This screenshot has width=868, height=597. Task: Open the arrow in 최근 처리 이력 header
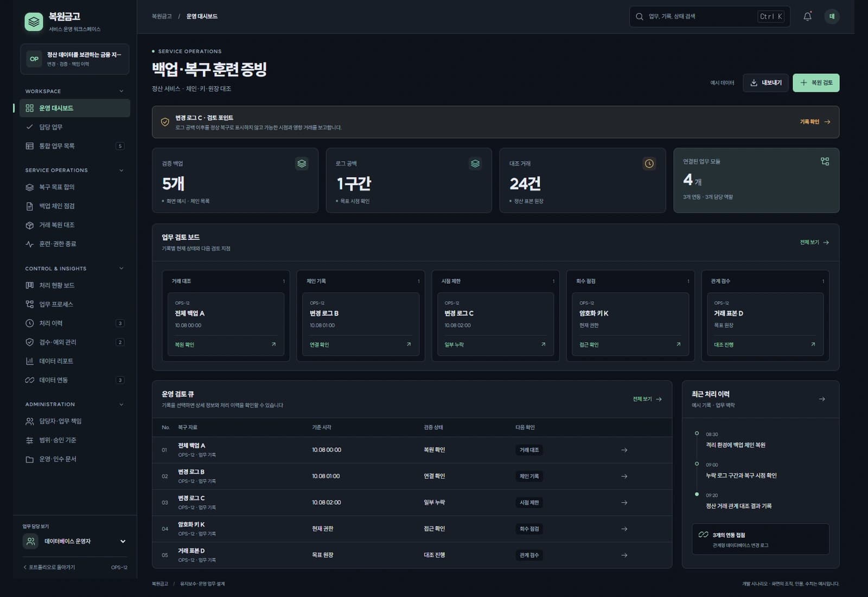point(822,399)
